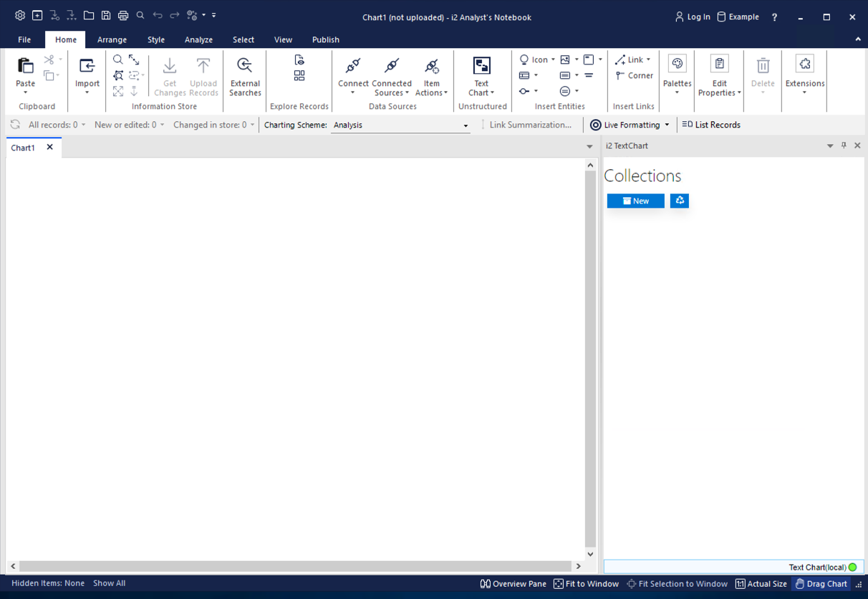Click document-view icon in Explore Records
Screen dimensions: 868x599
click(299, 60)
